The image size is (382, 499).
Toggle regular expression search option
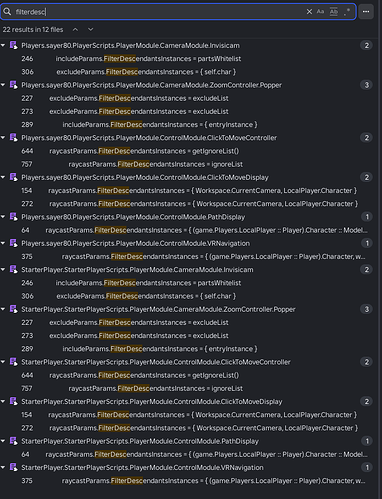(347, 12)
